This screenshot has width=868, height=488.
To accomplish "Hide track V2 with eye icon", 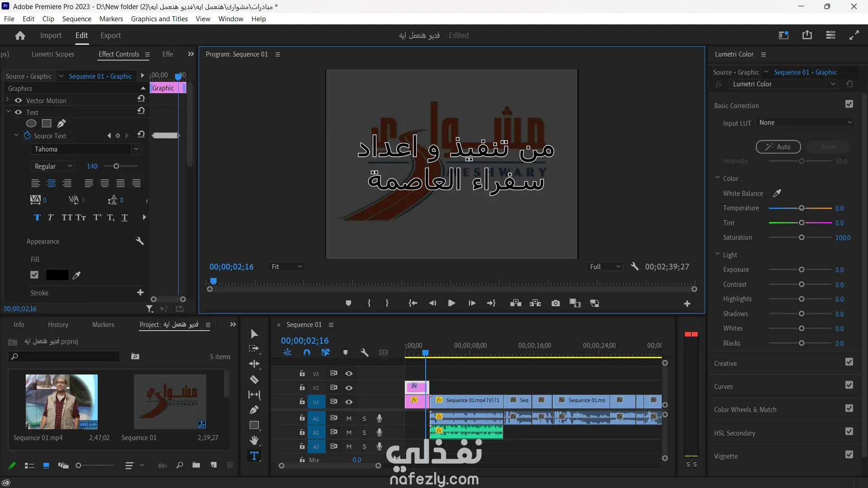I will (x=349, y=388).
